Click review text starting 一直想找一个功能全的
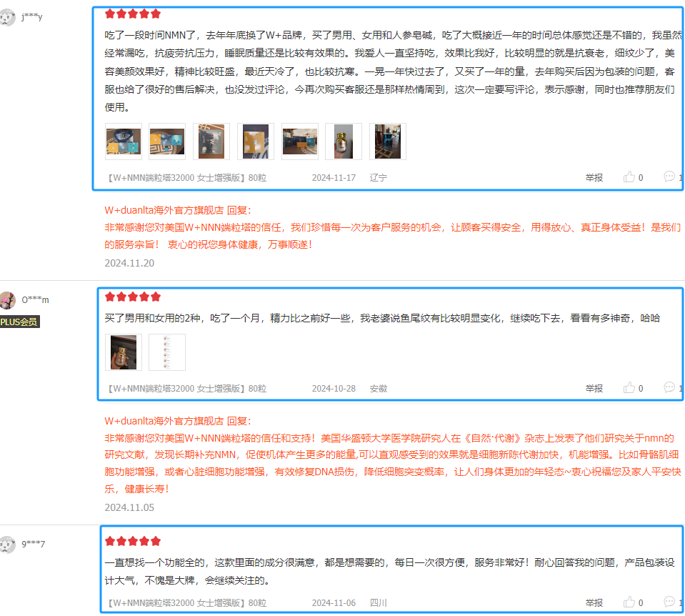Screen dimensions: 685x616 click(390, 572)
